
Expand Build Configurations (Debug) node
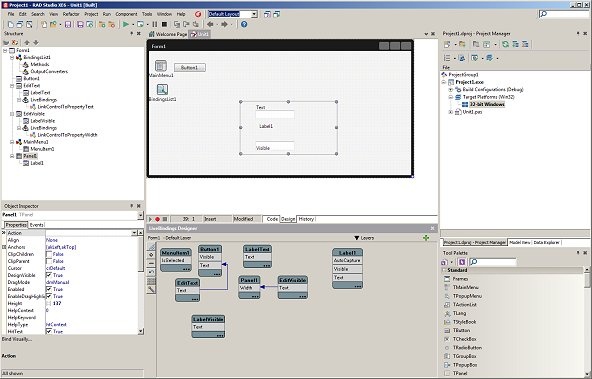coord(450,89)
